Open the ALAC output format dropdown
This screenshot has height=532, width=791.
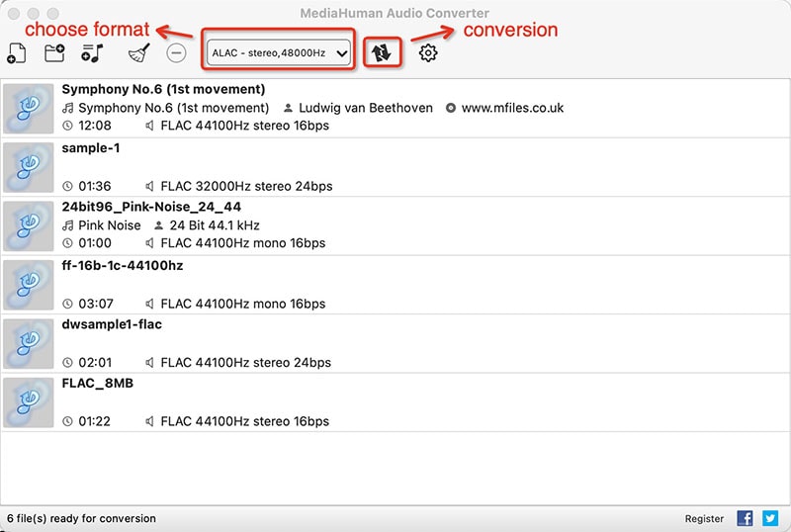279,53
